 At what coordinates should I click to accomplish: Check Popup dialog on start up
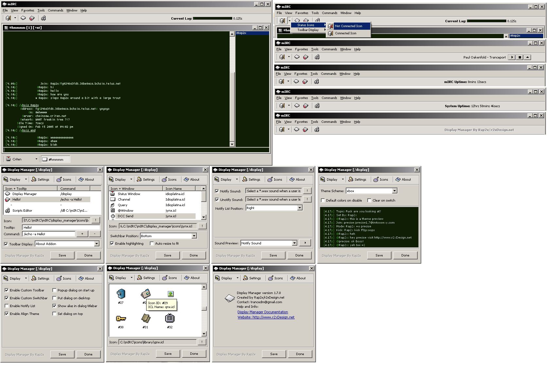point(54,290)
